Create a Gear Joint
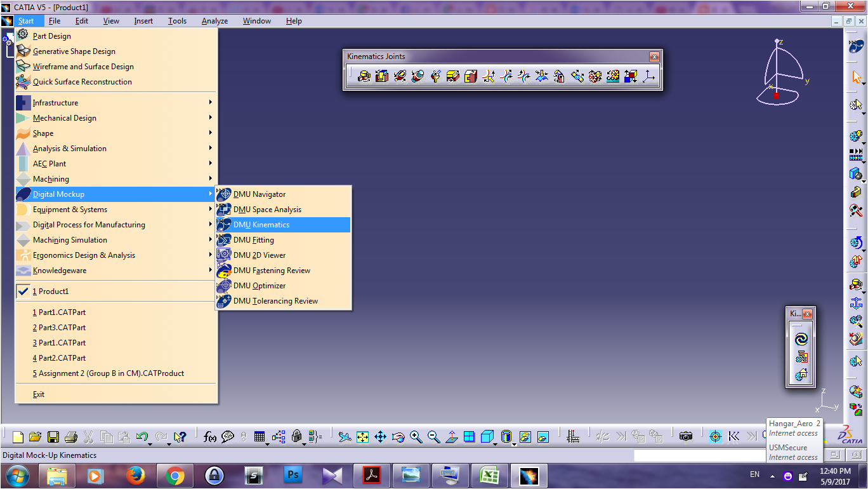The width and height of the screenshot is (868, 489). [595, 76]
